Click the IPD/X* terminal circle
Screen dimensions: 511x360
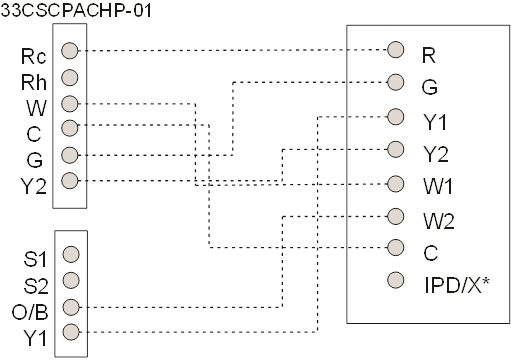(x=396, y=280)
